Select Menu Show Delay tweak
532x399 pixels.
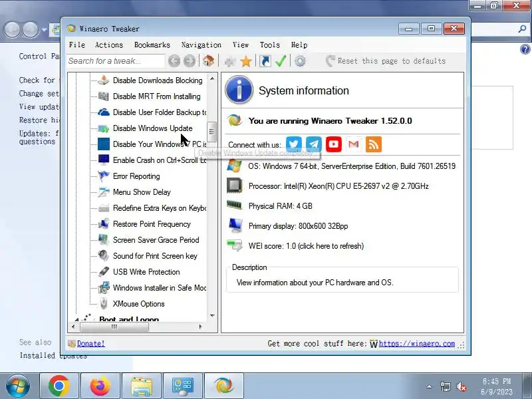click(x=142, y=192)
